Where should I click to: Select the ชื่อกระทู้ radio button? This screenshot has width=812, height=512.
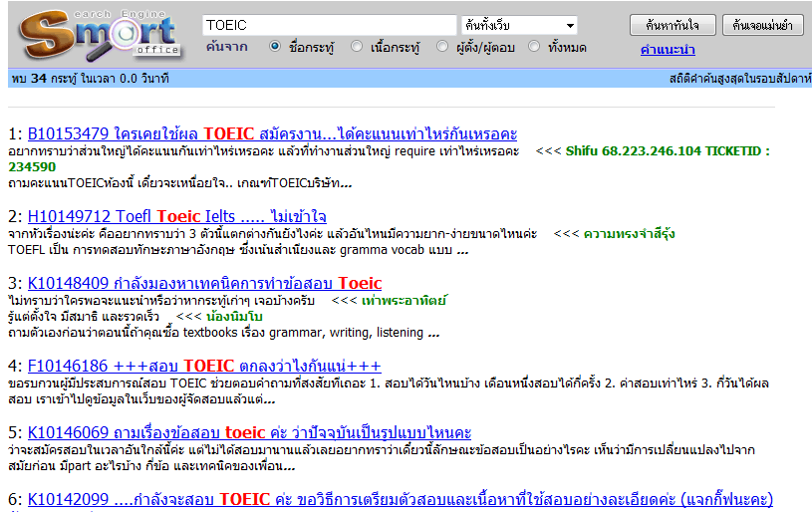[275, 47]
